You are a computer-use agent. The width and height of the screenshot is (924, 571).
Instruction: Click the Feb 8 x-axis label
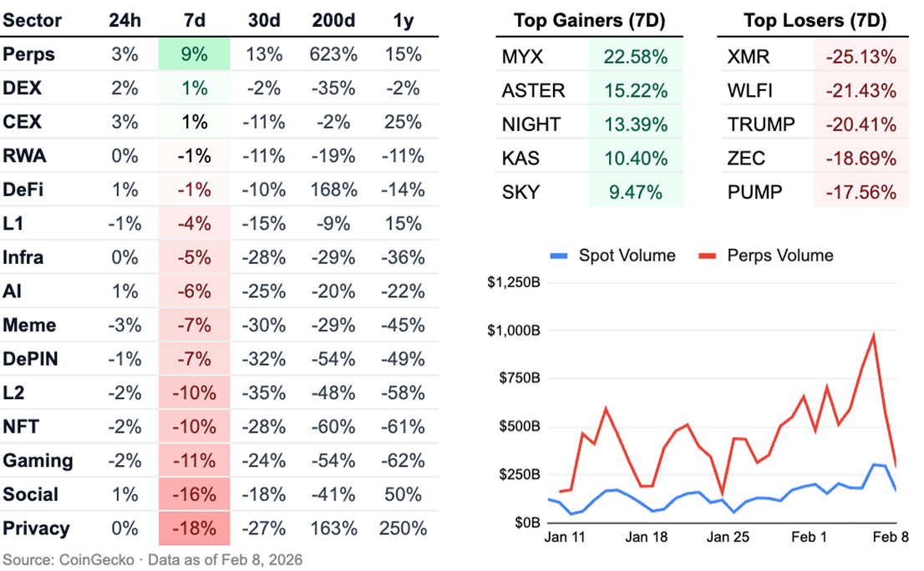coord(890,537)
